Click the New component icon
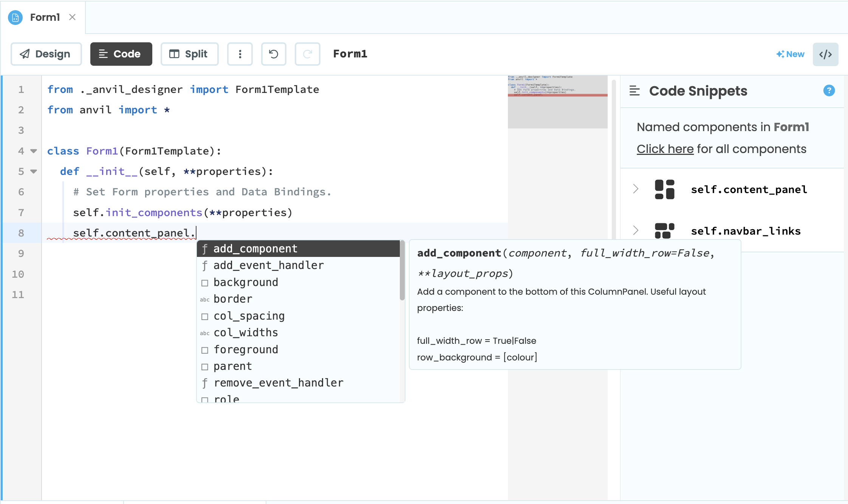Image resolution: width=848 pixels, height=504 pixels. [789, 54]
